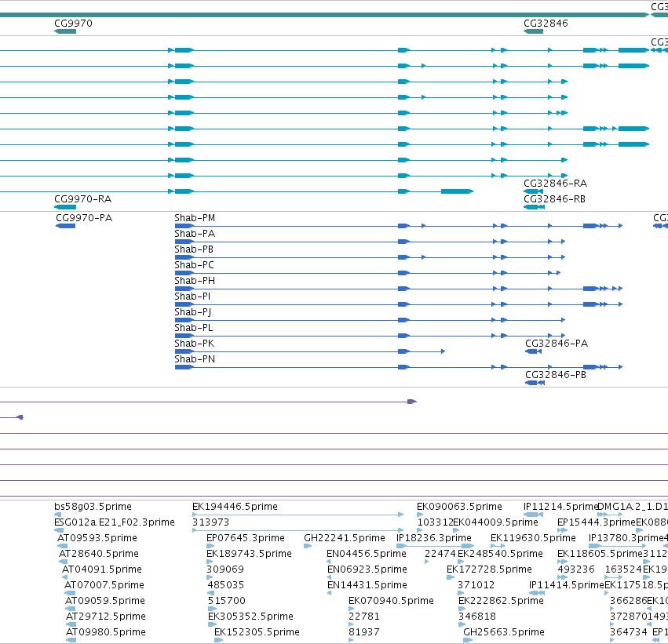Click the EK194446.5prime EST label

coord(235,507)
